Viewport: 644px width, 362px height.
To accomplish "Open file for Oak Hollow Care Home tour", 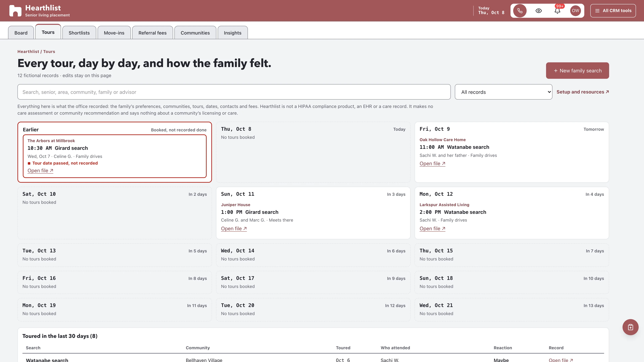I will pyautogui.click(x=432, y=164).
